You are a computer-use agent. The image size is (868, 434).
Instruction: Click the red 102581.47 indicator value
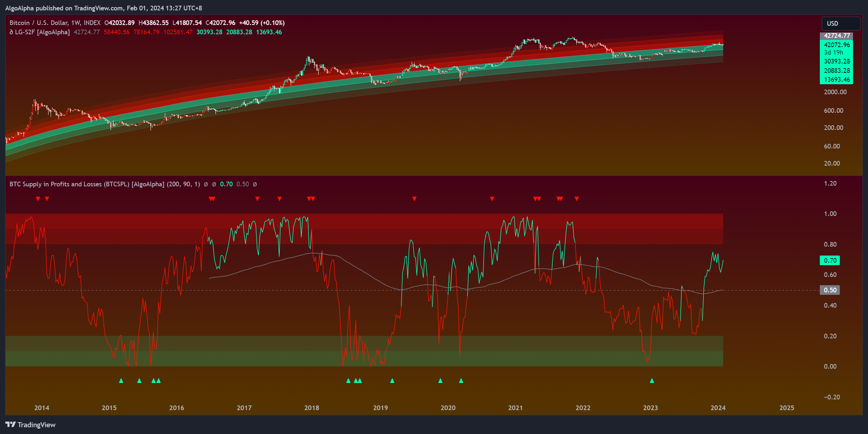tap(178, 32)
